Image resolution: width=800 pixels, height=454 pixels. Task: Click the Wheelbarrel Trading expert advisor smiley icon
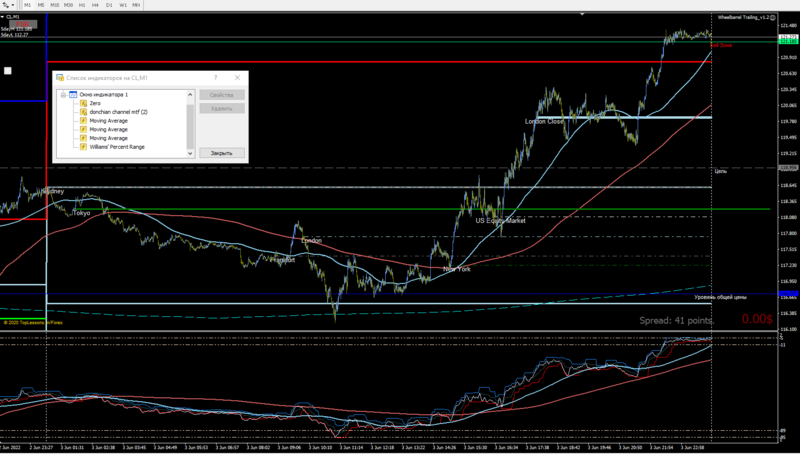pos(773,17)
